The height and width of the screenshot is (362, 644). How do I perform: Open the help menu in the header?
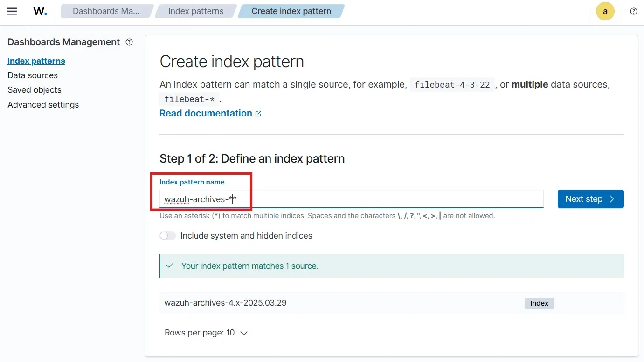(633, 12)
